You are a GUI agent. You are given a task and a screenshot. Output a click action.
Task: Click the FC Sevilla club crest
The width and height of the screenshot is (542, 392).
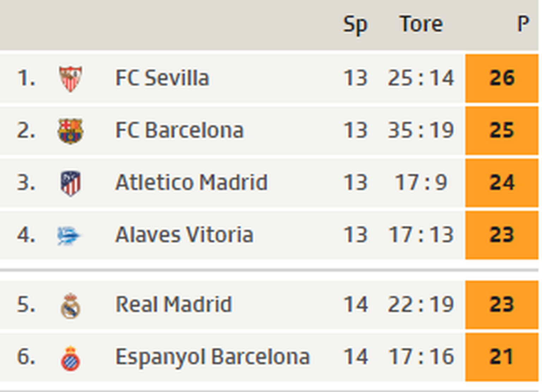tap(71, 78)
